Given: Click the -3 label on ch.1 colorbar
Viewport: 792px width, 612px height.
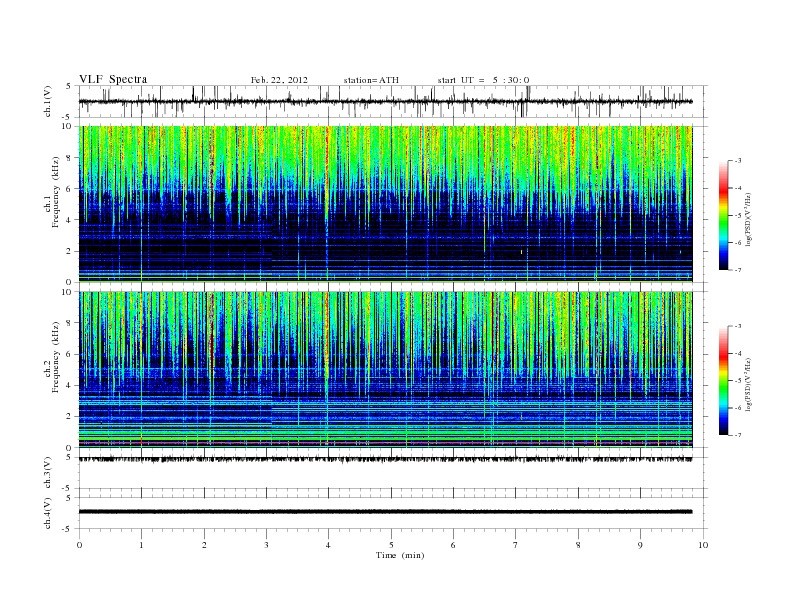Looking at the screenshot, I should tap(737, 161).
